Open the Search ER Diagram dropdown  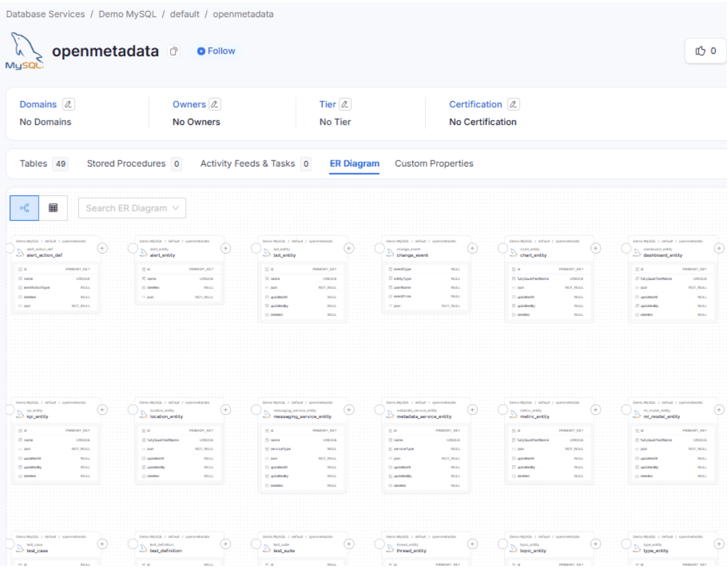point(132,208)
